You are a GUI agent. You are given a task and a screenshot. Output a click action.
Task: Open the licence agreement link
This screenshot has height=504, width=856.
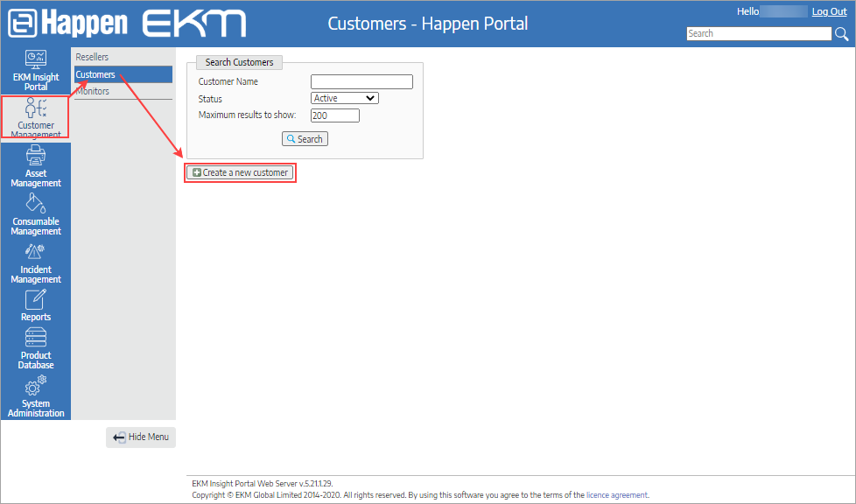tap(617, 495)
